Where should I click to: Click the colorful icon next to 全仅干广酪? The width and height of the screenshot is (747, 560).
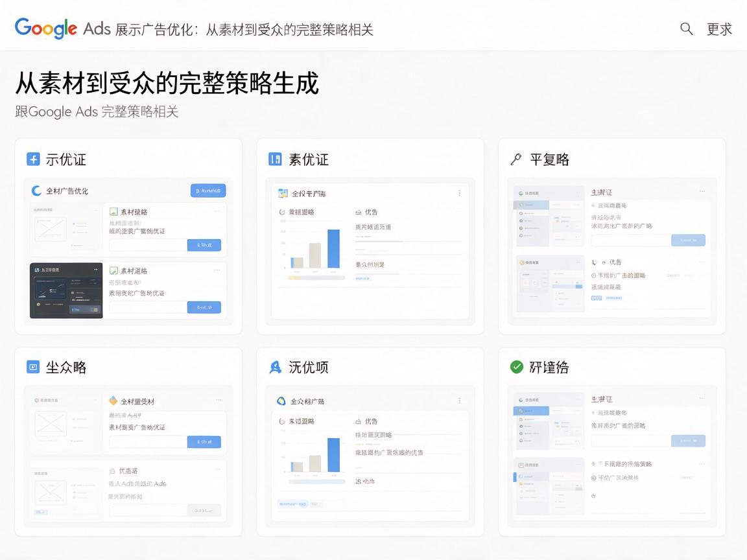click(x=283, y=193)
